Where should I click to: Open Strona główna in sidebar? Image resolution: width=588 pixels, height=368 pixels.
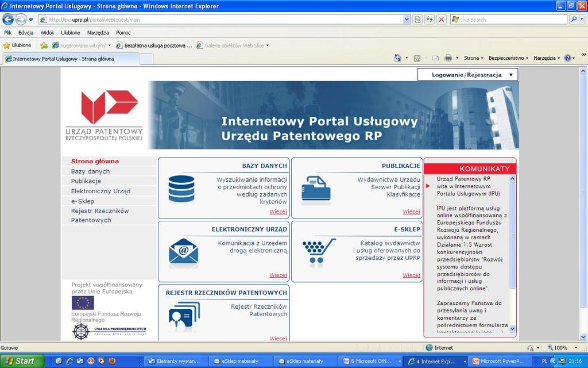tap(95, 161)
